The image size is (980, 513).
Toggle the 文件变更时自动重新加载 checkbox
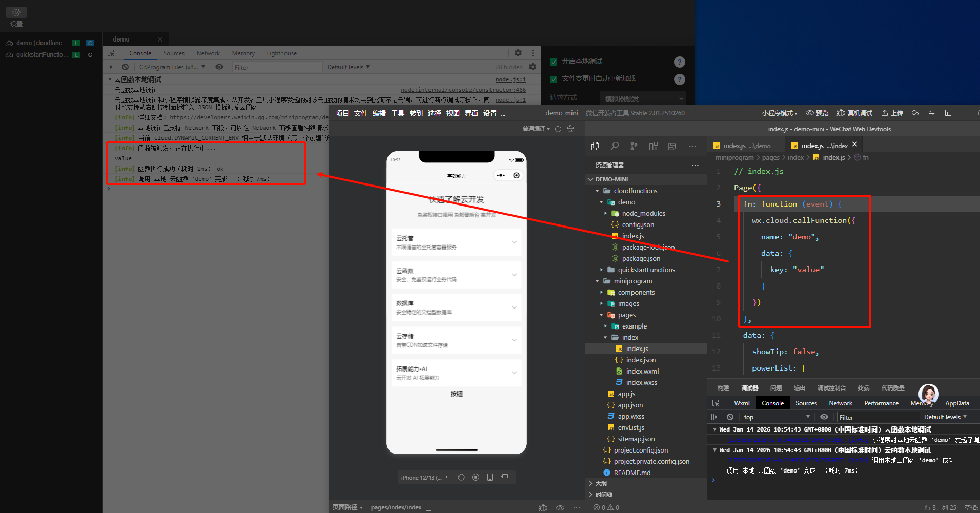pos(554,79)
